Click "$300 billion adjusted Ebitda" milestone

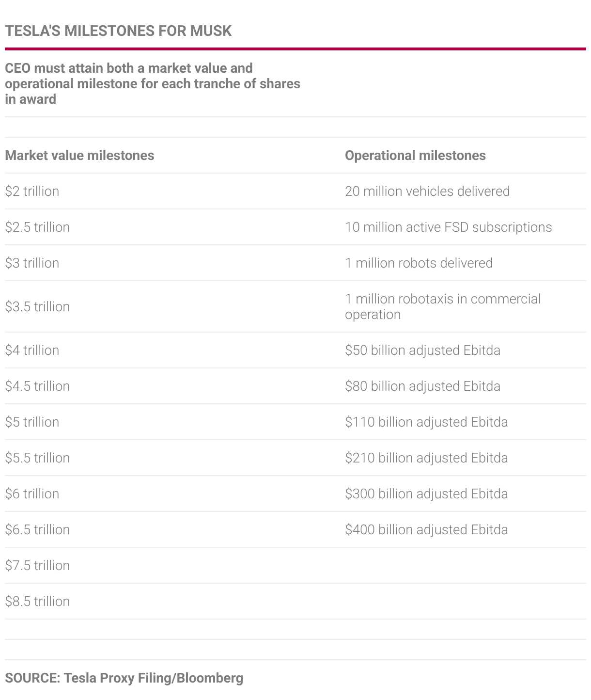tap(426, 493)
